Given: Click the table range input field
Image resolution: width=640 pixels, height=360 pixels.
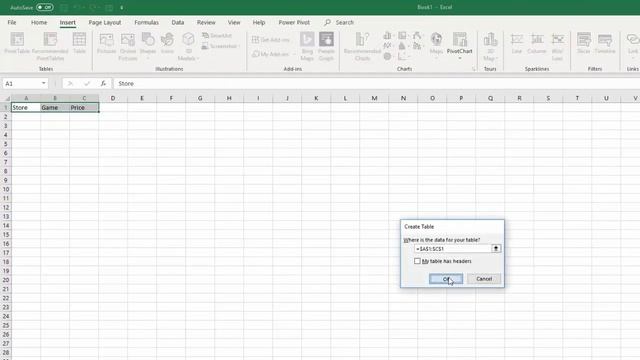Looking at the screenshot, I should coord(453,249).
